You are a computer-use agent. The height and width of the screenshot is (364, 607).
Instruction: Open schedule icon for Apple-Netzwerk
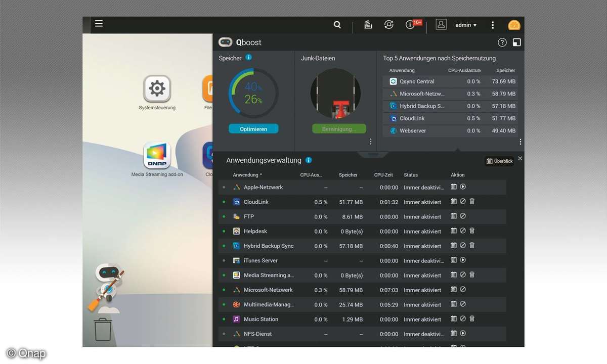454,187
